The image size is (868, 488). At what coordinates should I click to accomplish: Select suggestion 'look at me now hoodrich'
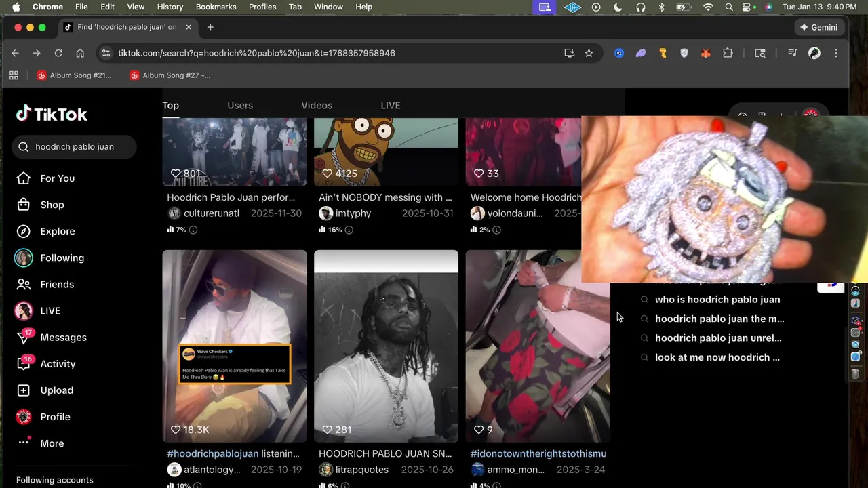[717, 357]
